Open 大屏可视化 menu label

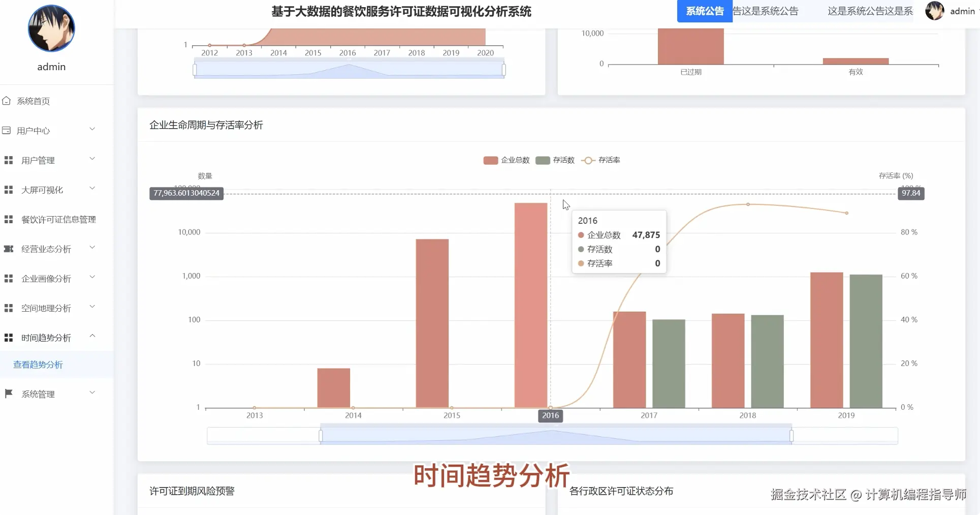pos(42,190)
